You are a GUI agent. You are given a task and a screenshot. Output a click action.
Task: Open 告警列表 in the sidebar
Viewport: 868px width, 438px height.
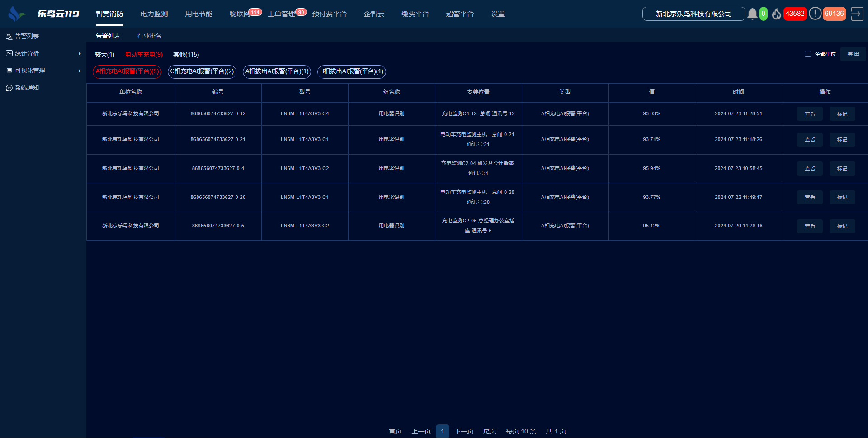(x=27, y=36)
